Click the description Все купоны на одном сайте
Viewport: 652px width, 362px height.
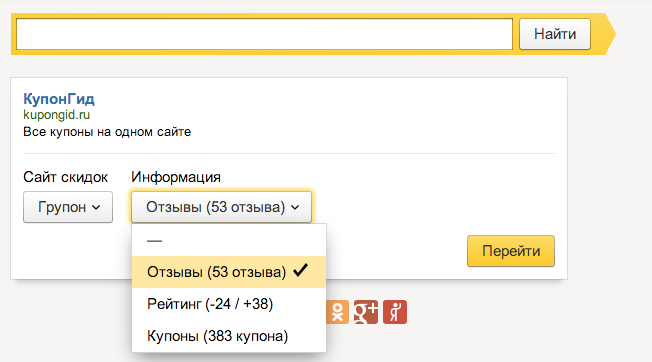click(x=107, y=132)
